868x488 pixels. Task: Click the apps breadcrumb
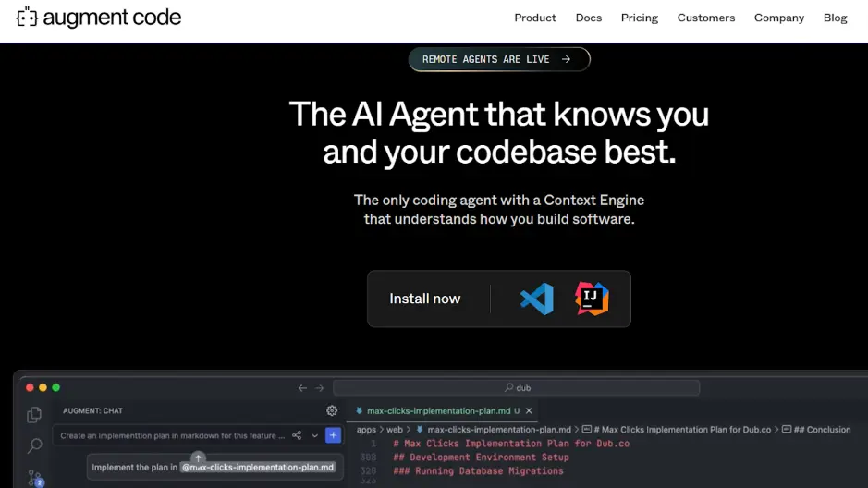(x=366, y=430)
